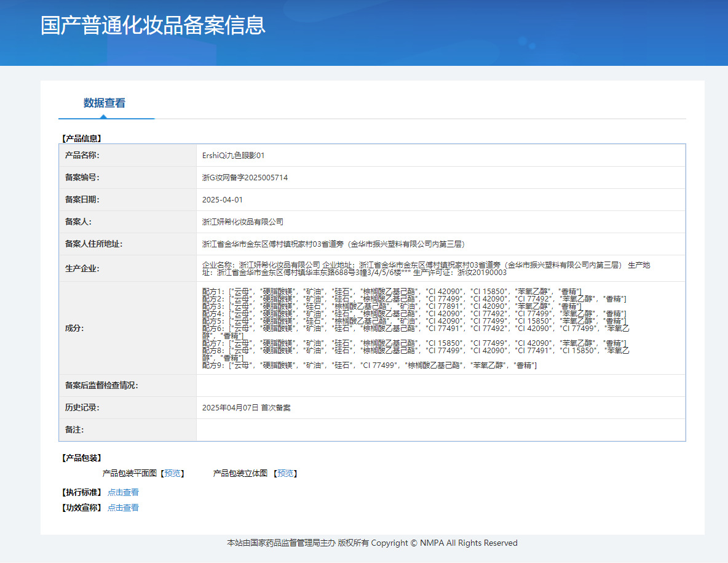Screen dimensions: 728x563
Task: Click the 产品名称 row label
Action: click(x=82, y=156)
